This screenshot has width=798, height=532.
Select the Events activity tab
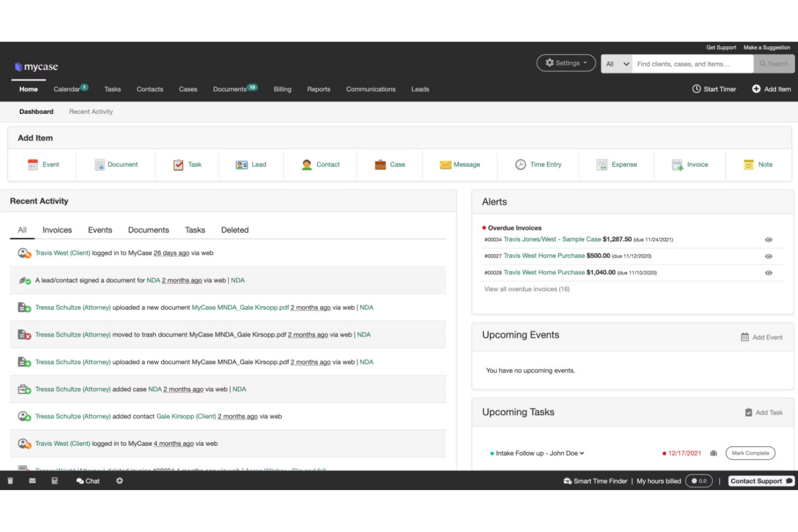click(100, 230)
